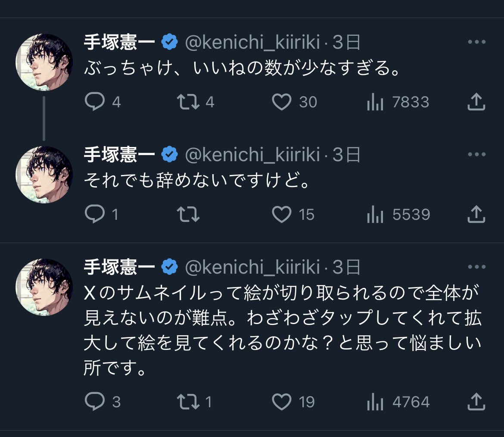Share the いいねの数が少なすぎる tweet

[x=476, y=102]
